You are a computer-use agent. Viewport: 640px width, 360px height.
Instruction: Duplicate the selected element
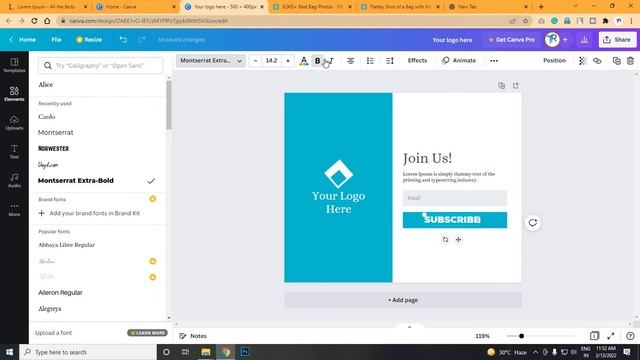[x=617, y=61]
